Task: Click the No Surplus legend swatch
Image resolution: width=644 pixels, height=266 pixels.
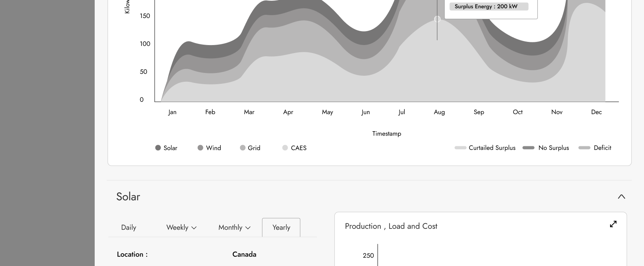Action: click(x=529, y=148)
